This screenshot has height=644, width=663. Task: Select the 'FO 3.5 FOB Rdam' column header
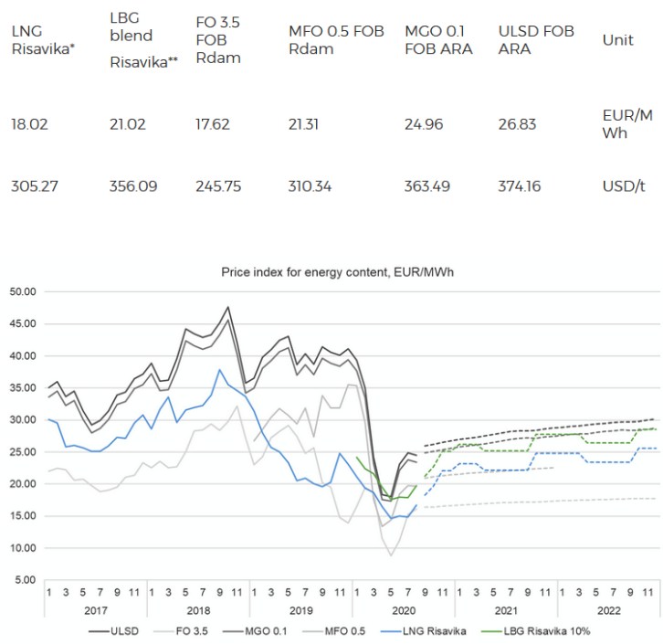[x=219, y=39]
